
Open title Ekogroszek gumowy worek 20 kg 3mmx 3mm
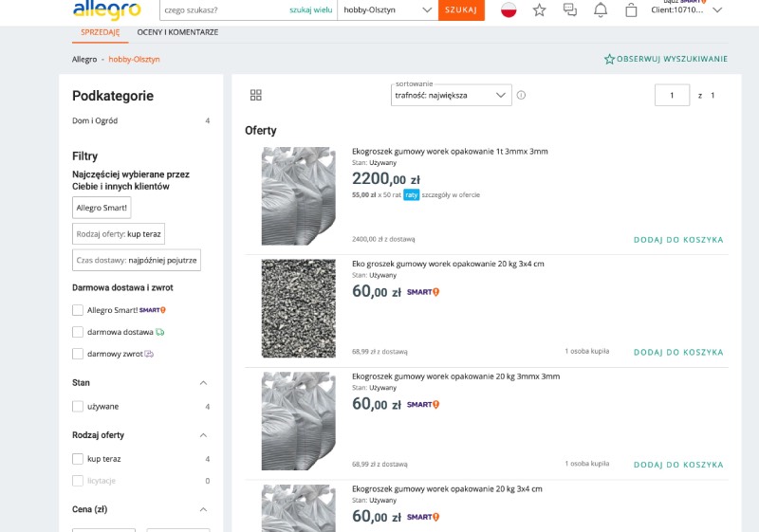(455, 376)
